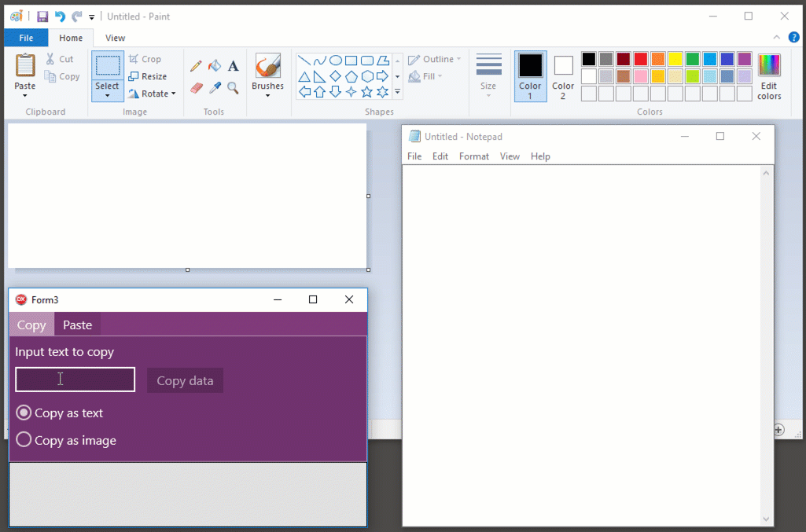Viewport: 806px width, 532px height.
Task: Choose the Right arrow shape
Action: coord(382,76)
